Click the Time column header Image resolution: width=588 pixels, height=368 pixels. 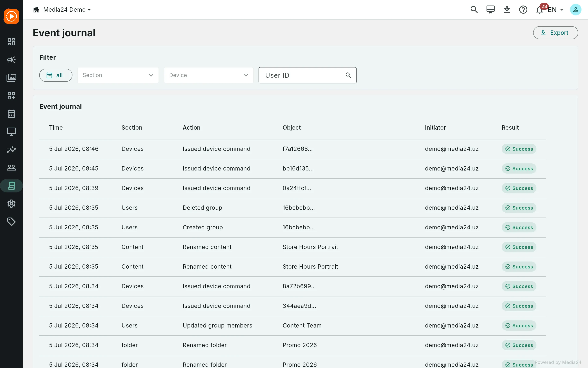point(56,128)
